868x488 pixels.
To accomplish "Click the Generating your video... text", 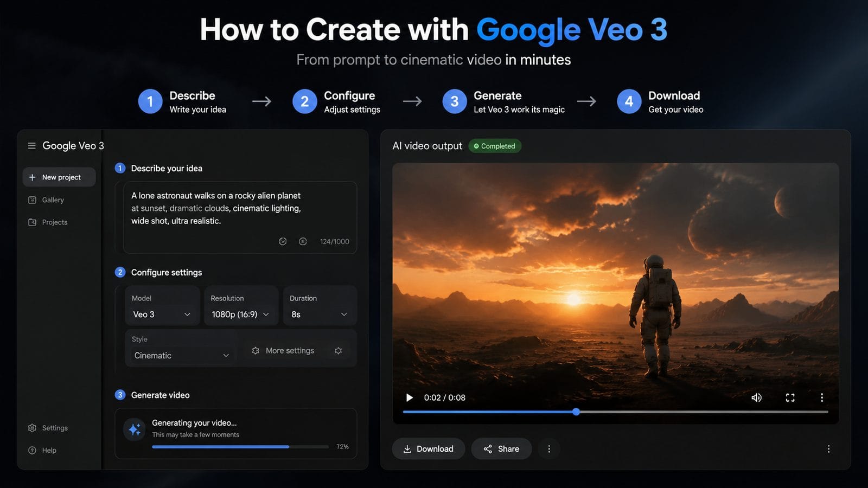I will pyautogui.click(x=194, y=423).
